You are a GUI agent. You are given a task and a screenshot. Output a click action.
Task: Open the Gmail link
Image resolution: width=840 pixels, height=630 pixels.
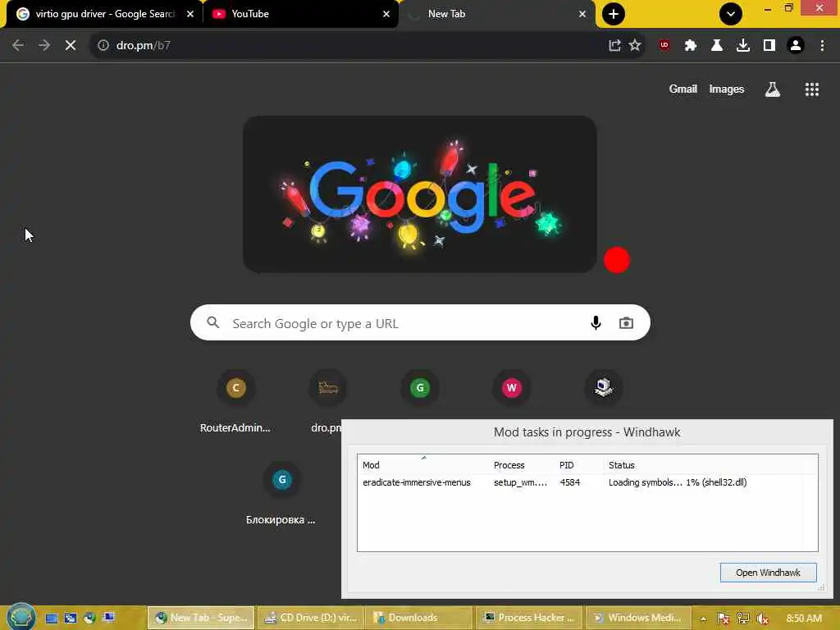683,89
